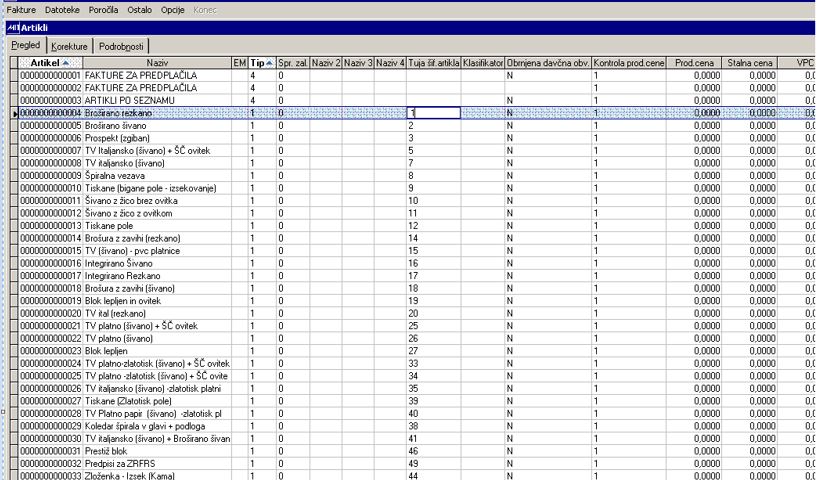The height and width of the screenshot is (480, 821).
Task: Click the Naziv 4 column header
Action: (390, 63)
